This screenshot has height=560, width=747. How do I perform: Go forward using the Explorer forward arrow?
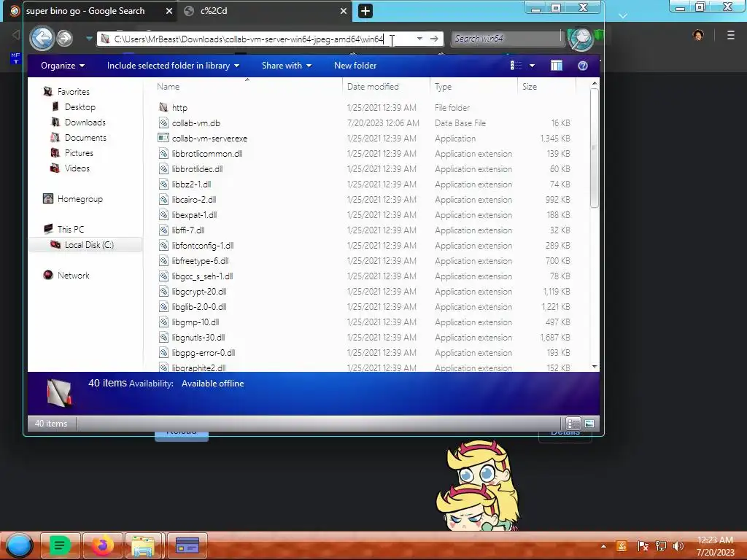click(x=64, y=38)
